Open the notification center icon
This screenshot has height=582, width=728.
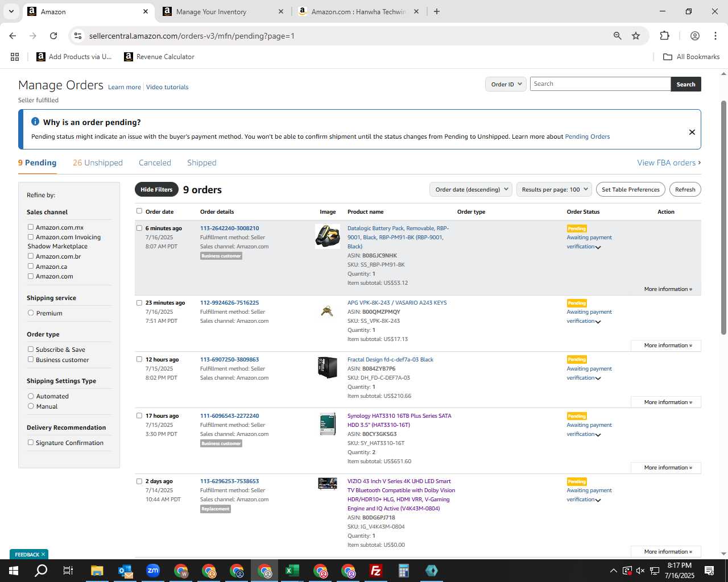click(x=709, y=570)
